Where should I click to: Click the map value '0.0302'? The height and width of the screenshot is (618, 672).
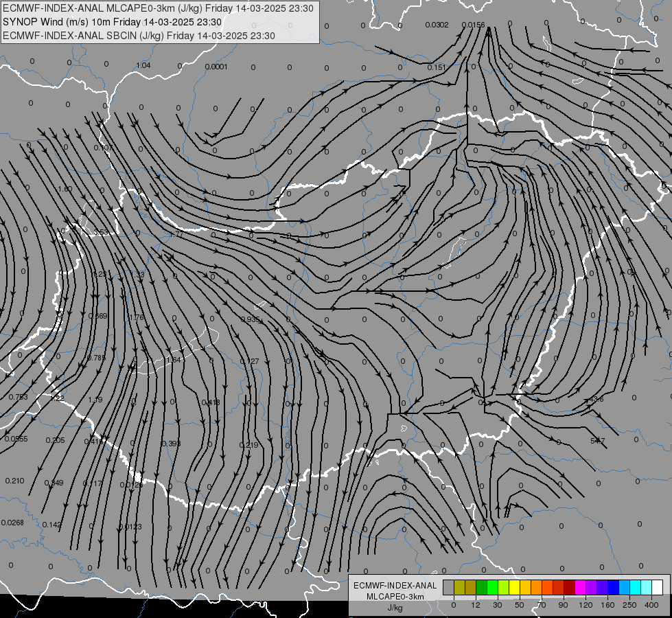point(437,25)
